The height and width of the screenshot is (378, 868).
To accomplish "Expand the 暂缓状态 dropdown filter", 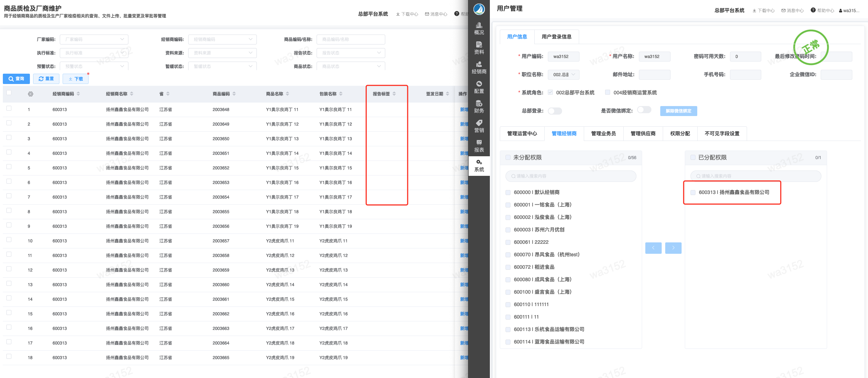I will point(222,66).
